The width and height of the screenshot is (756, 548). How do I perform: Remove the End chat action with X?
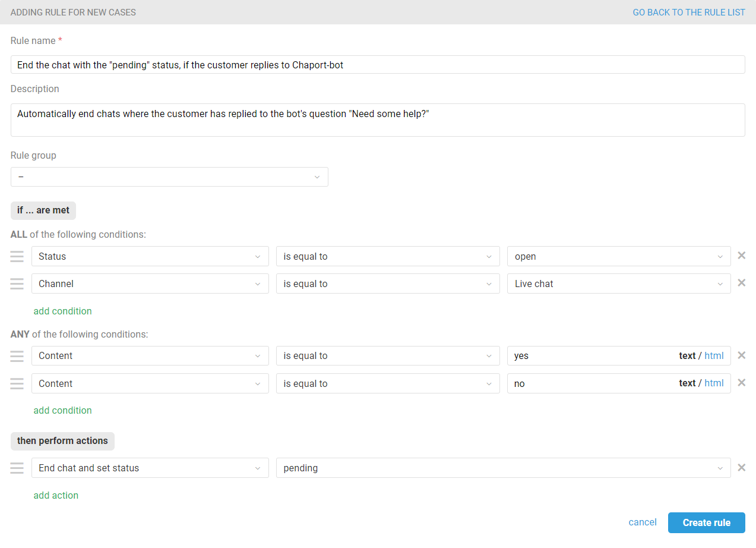(741, 467)
